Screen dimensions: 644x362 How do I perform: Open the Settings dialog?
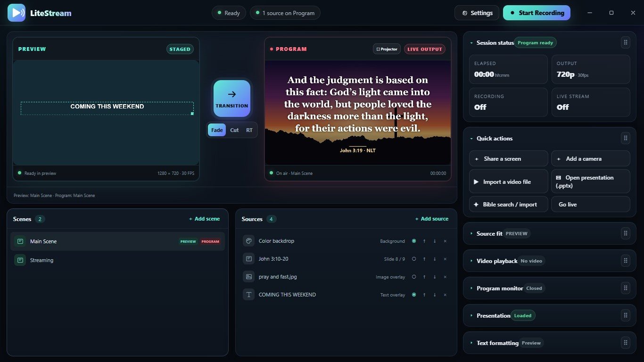[x=477, y=13]
